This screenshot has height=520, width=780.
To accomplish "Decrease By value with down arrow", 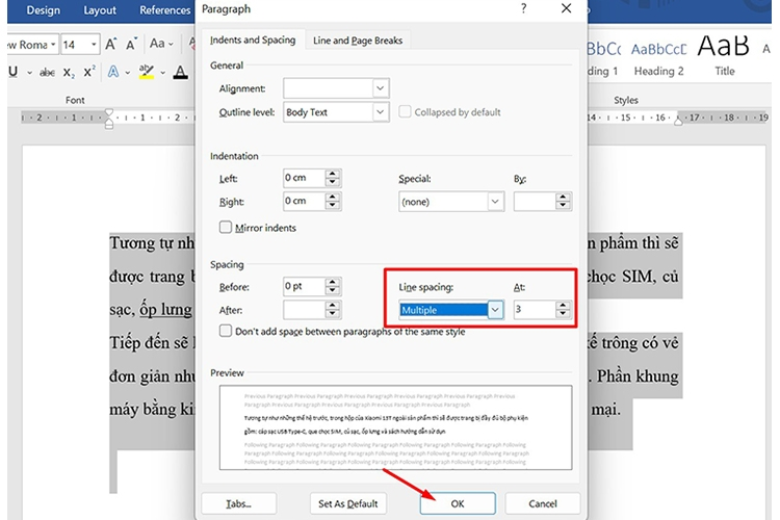I will pyautogui.click(x=563, y=206).
